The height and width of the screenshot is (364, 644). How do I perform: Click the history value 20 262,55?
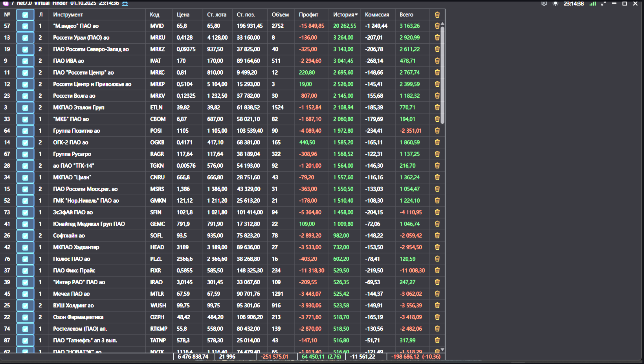coord(345,26)
